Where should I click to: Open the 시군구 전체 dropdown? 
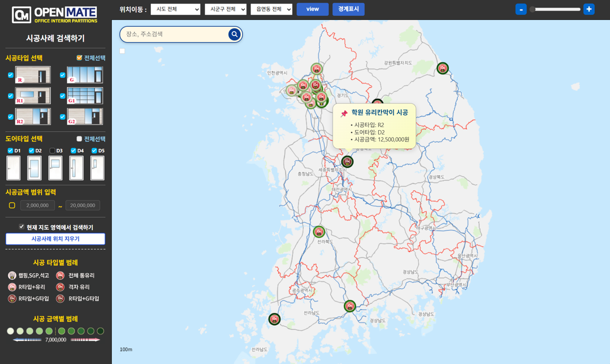click(225, 9)
